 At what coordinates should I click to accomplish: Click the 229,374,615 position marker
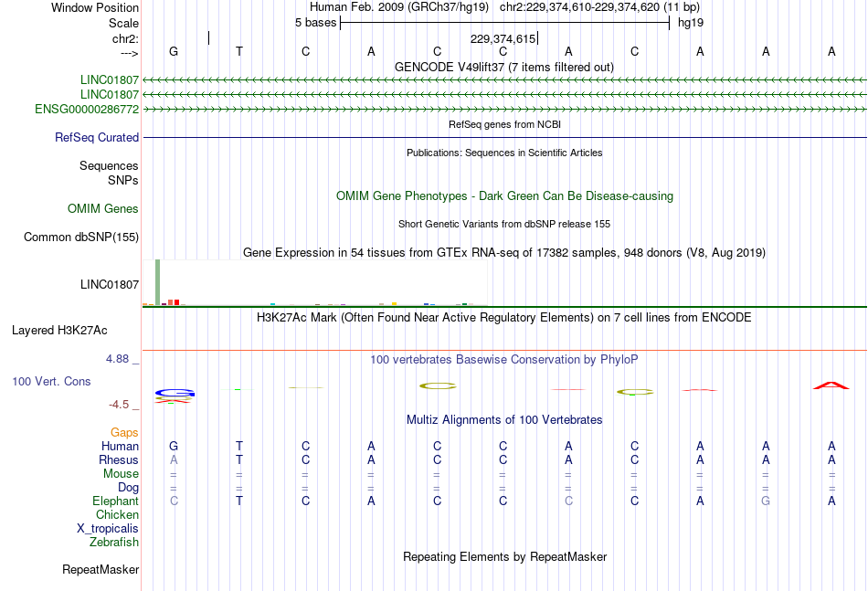coord(503,38)
